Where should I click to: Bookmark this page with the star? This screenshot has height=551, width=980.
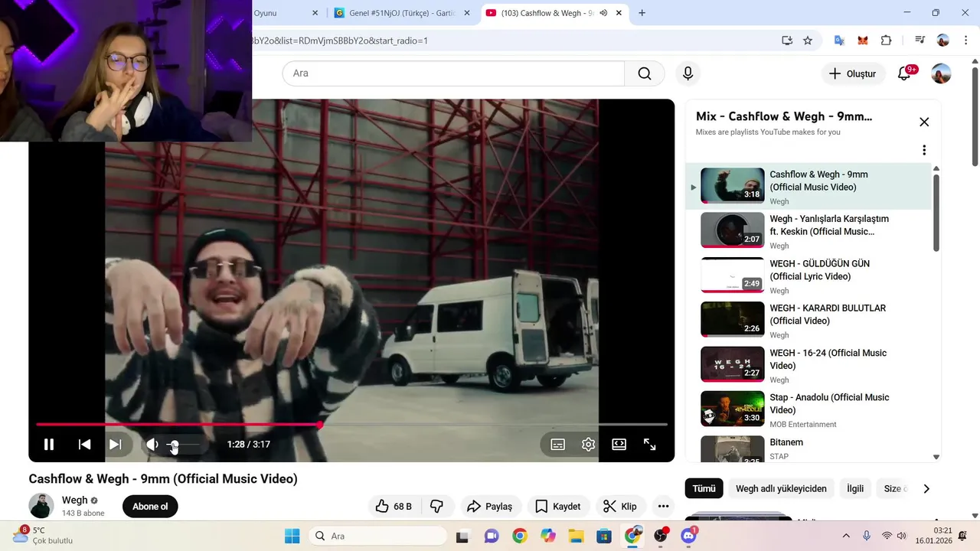pyautogui.click(x=808, y=41)
